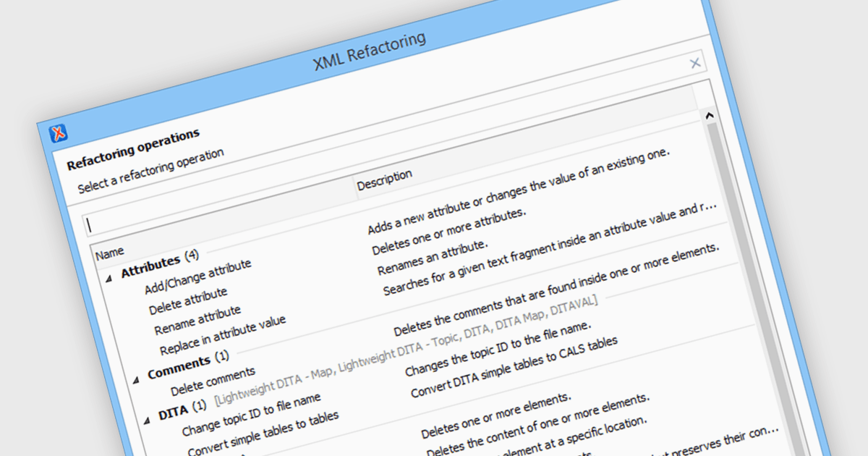The width and height of the screenshot is (868, 456).
Task: Select Replace in attribute value operation
Action: (x=222, y=335)
